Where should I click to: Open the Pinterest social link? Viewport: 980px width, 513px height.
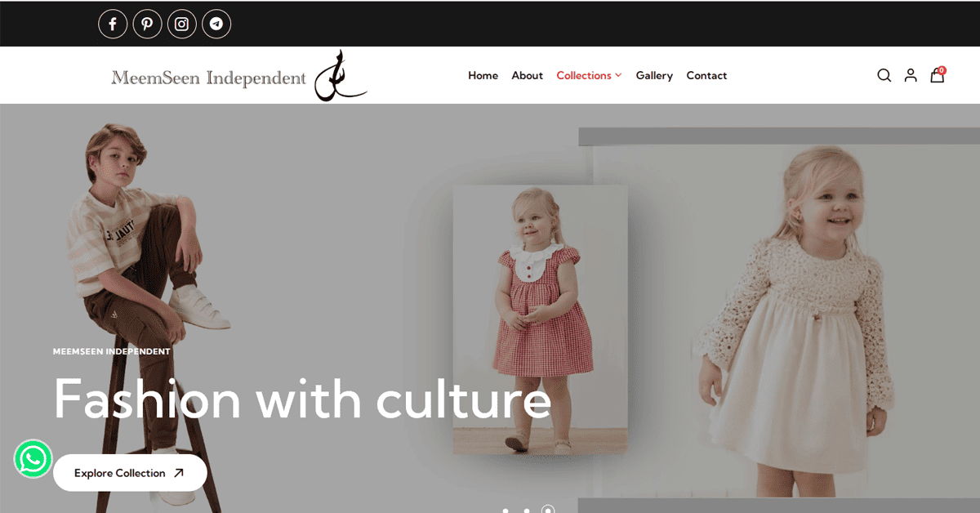pyautogui.click(x=147, y=24)
